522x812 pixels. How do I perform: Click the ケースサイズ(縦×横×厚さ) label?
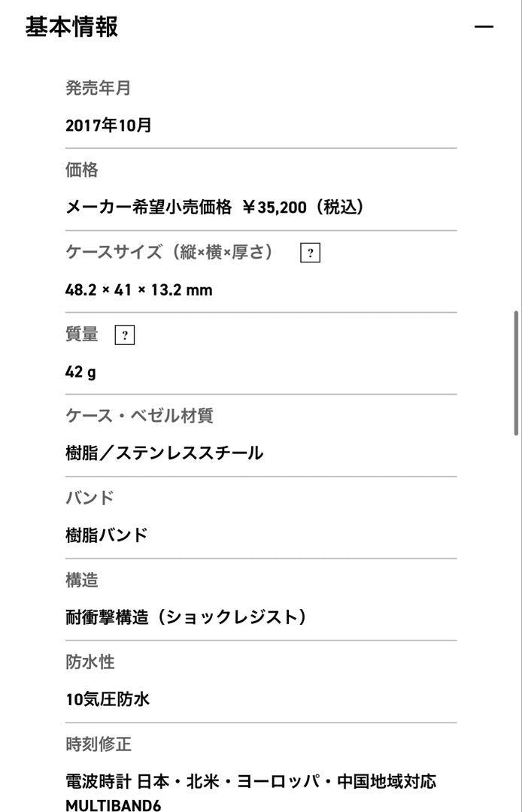point(169,253)
